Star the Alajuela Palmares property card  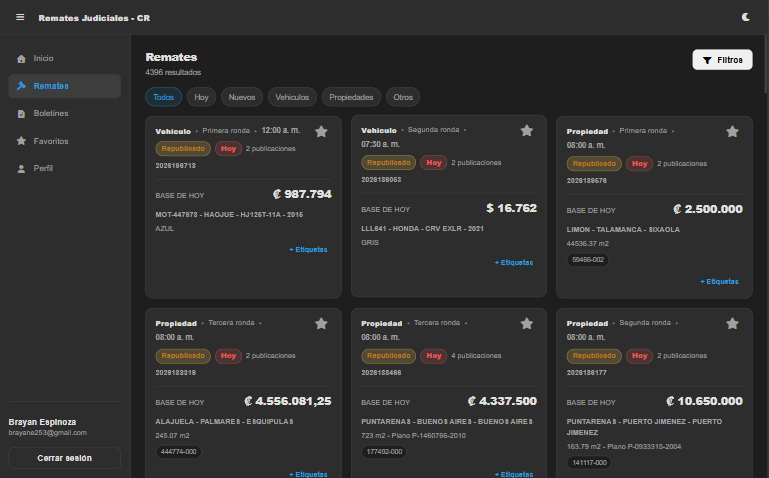(x=321, y=324)
